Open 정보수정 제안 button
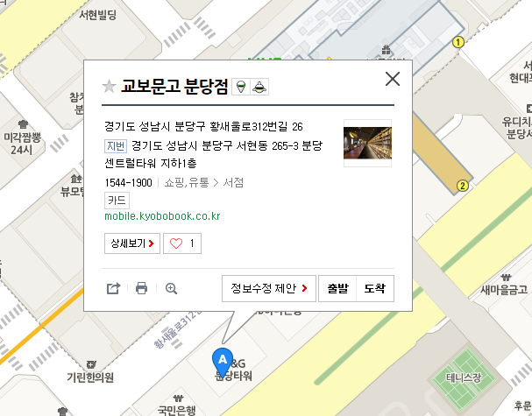Image resolution: width=532 pixels, height=416 pixels. [269, 288]
